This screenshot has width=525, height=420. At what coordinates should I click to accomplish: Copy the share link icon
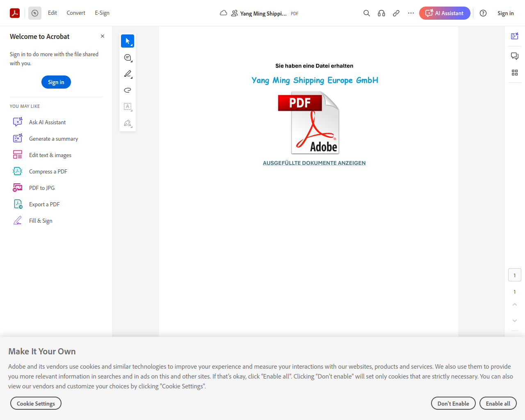[396, 13]
